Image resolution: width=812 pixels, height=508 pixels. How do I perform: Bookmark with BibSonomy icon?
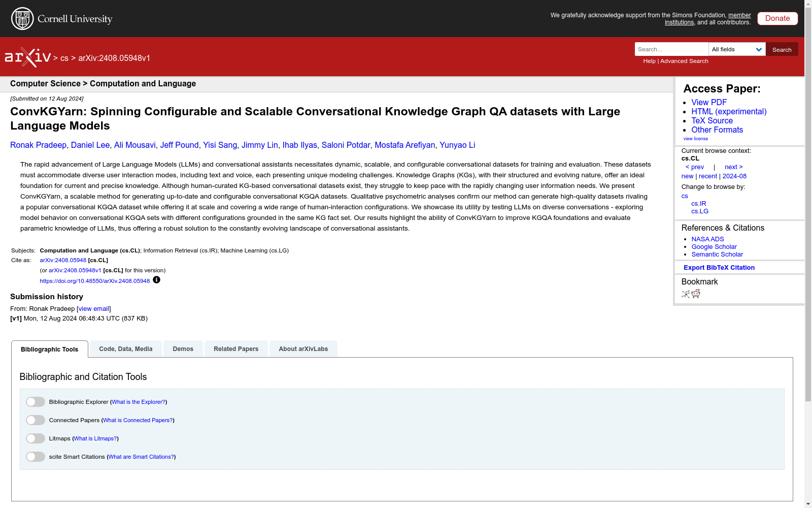(686, 294)
